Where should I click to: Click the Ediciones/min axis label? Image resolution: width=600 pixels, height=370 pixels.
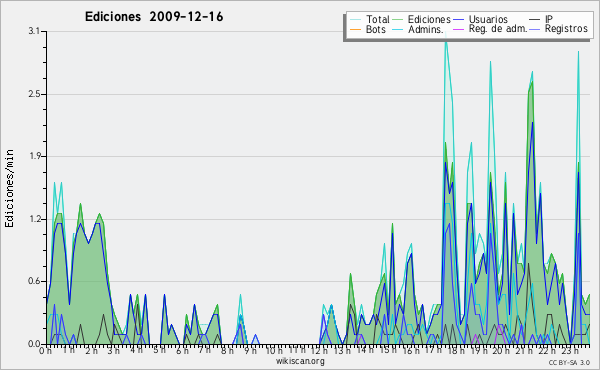coord(9,188)
